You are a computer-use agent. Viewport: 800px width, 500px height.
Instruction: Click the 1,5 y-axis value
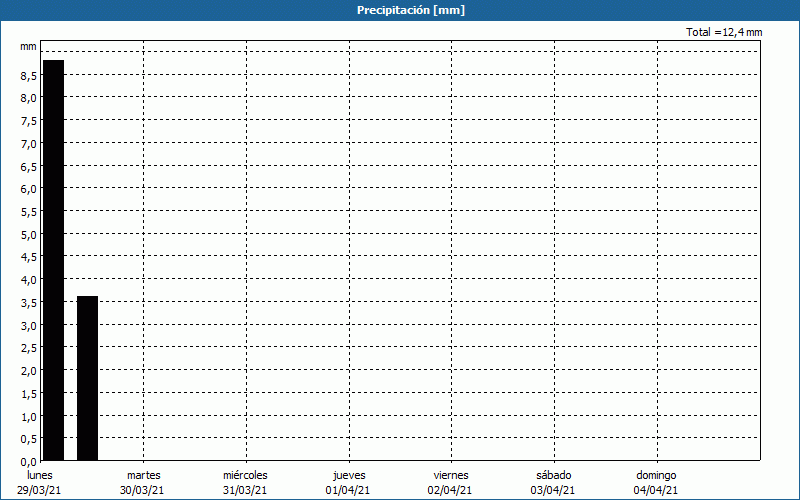click(29, 393)
